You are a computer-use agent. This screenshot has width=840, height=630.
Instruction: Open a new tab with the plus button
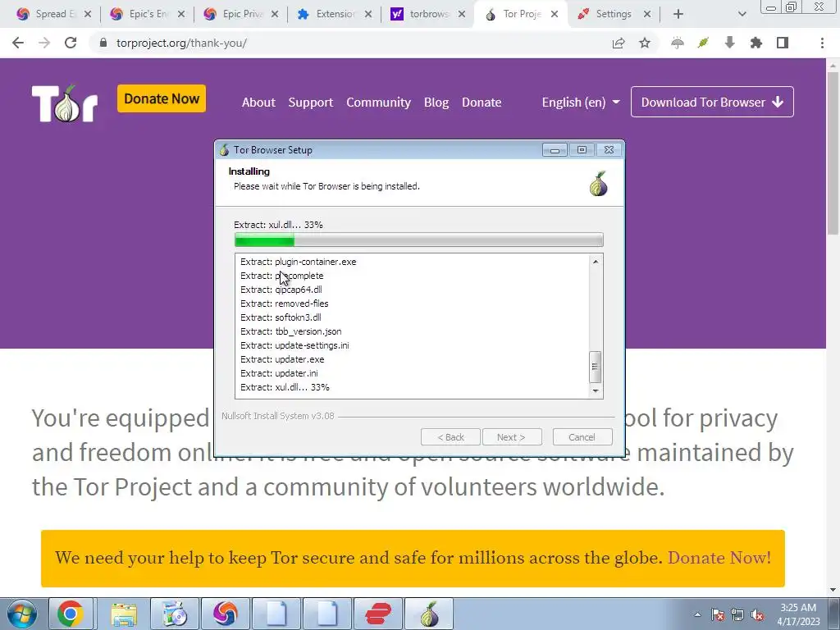point(678,14)
